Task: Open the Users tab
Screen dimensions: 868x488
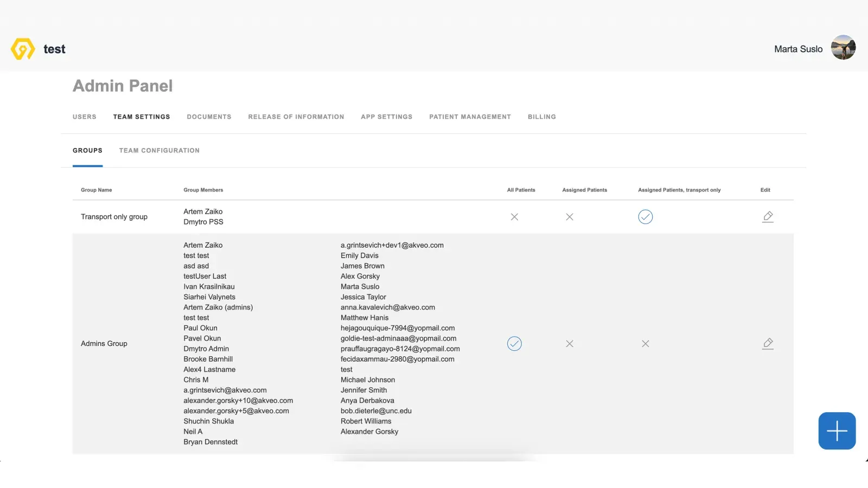Action: (x=85, y=117)
